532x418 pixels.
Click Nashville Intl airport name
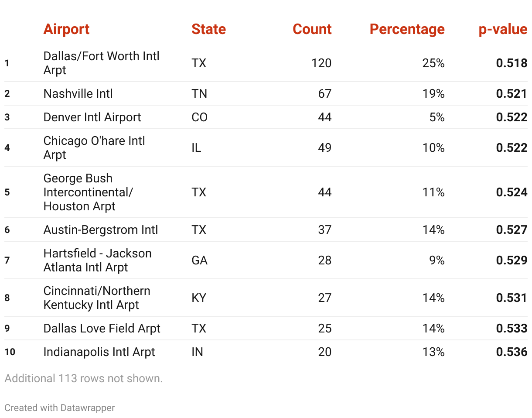78,94
